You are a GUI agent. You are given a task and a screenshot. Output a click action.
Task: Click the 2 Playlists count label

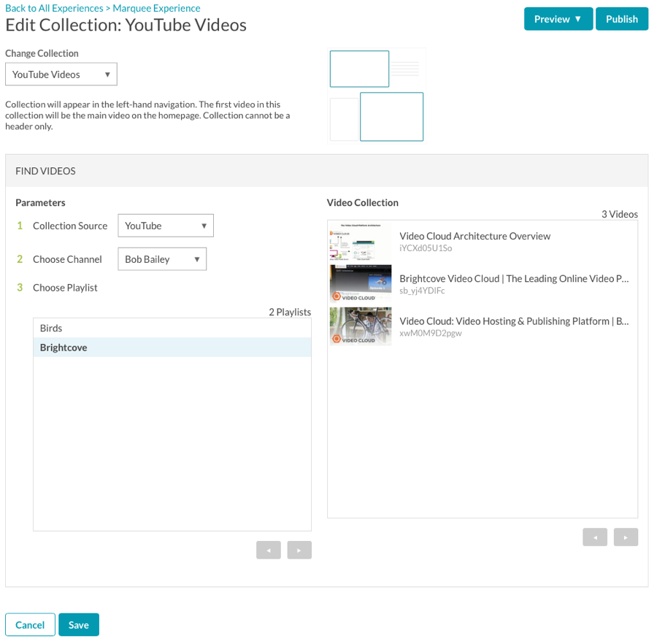pyautogui.click(x=290, y=313)
